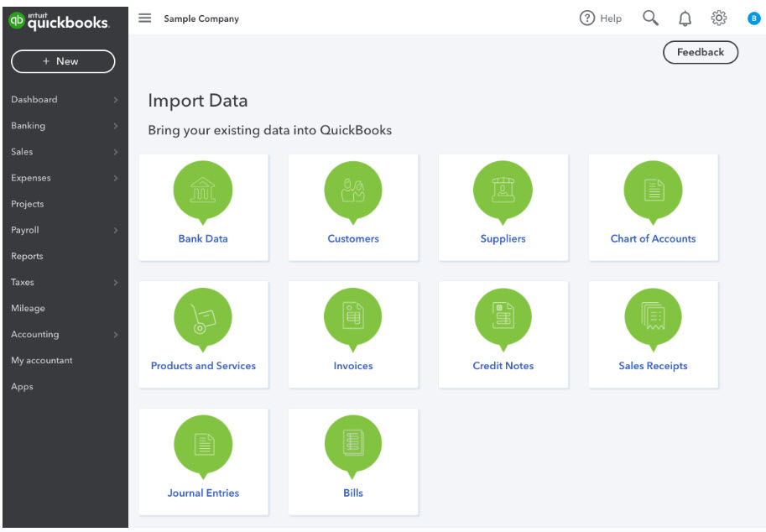Go to Taxes in the sidebar
Viewport: 766px width, 532px height.
(23, 283)
